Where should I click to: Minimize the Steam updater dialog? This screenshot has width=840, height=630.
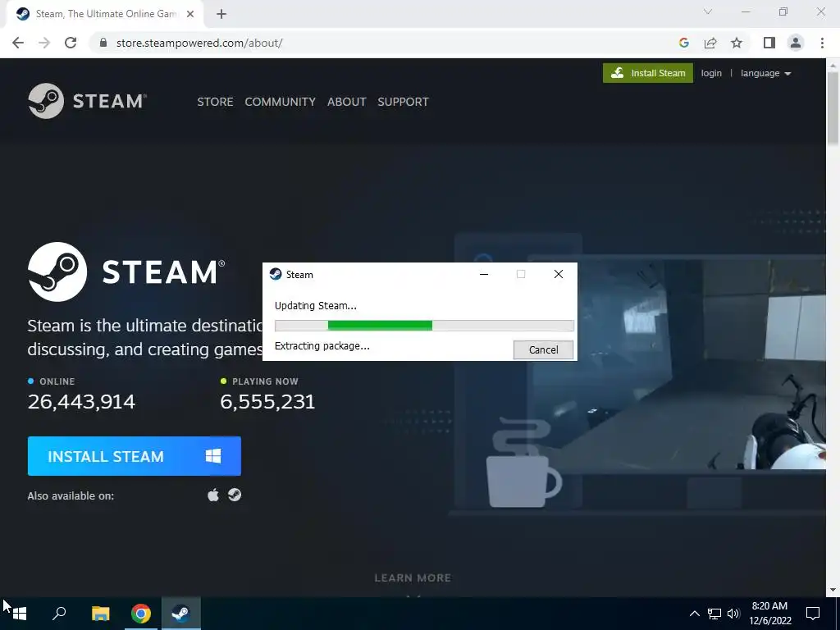coord(484,274)
